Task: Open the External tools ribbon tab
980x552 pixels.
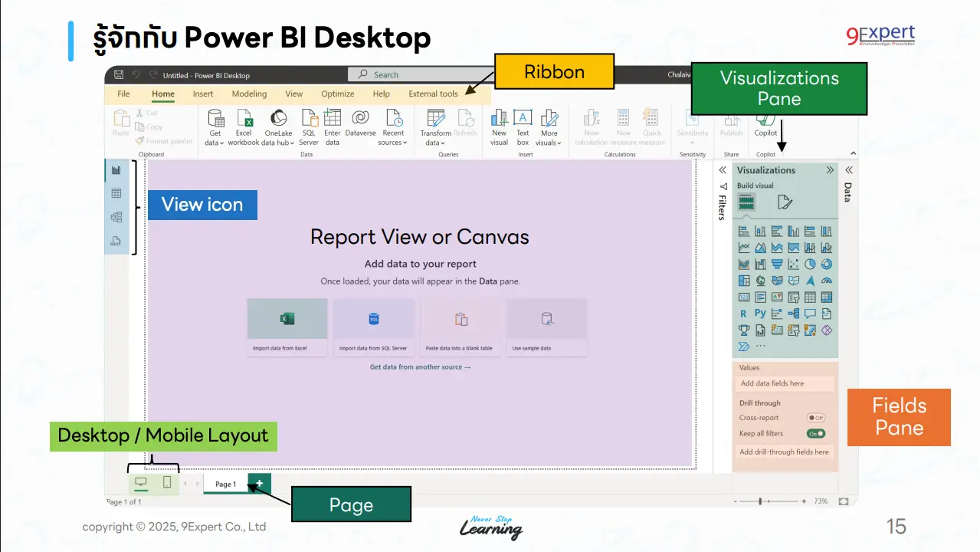Action: point(433,94)
